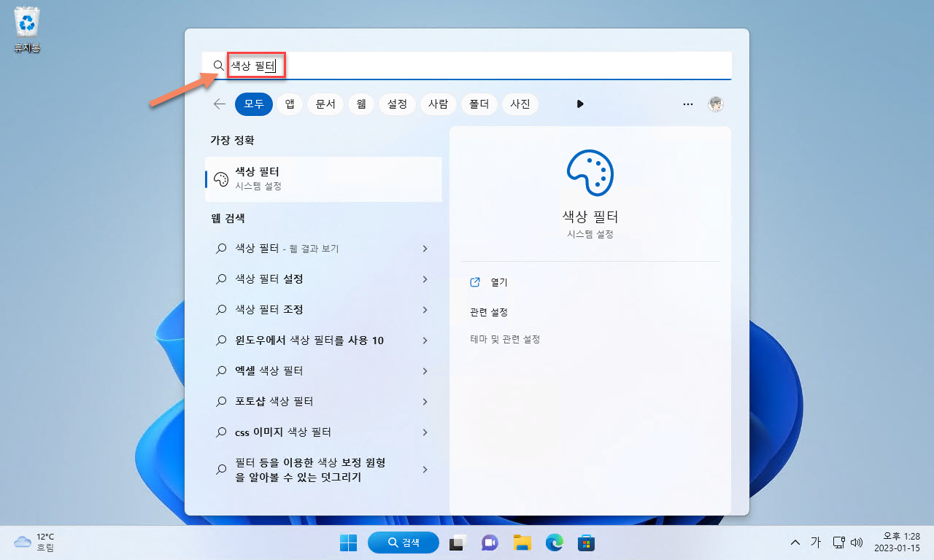Select the 폴더 filter tab

click(x=479, y=104)
